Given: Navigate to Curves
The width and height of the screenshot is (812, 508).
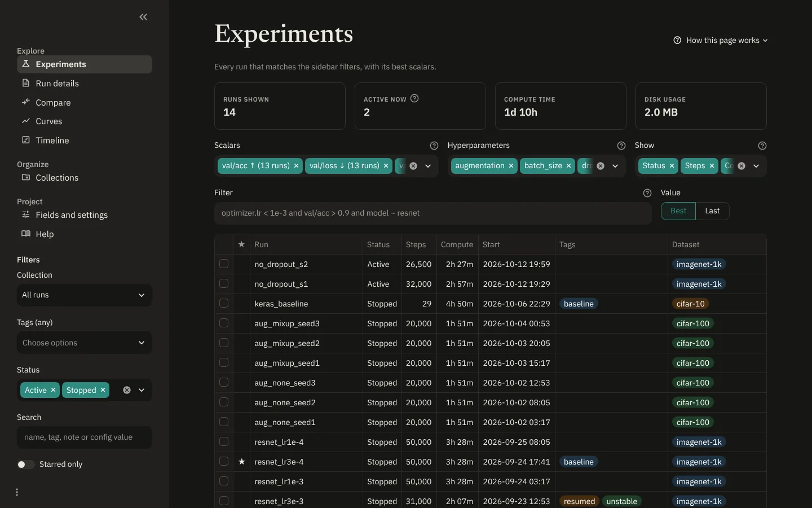Looking at the screenshot, I should click(85, 121).
